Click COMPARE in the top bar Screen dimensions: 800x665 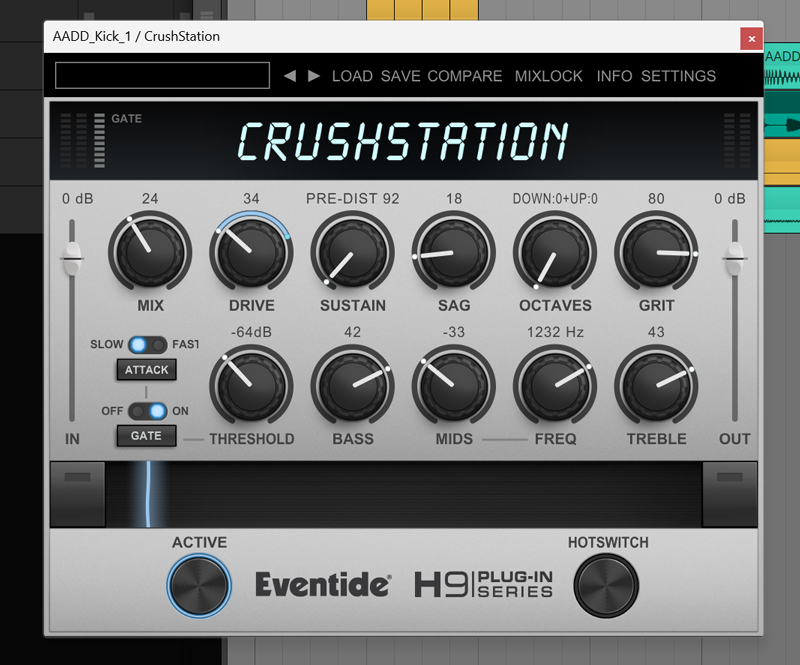[x=465, y=76]
